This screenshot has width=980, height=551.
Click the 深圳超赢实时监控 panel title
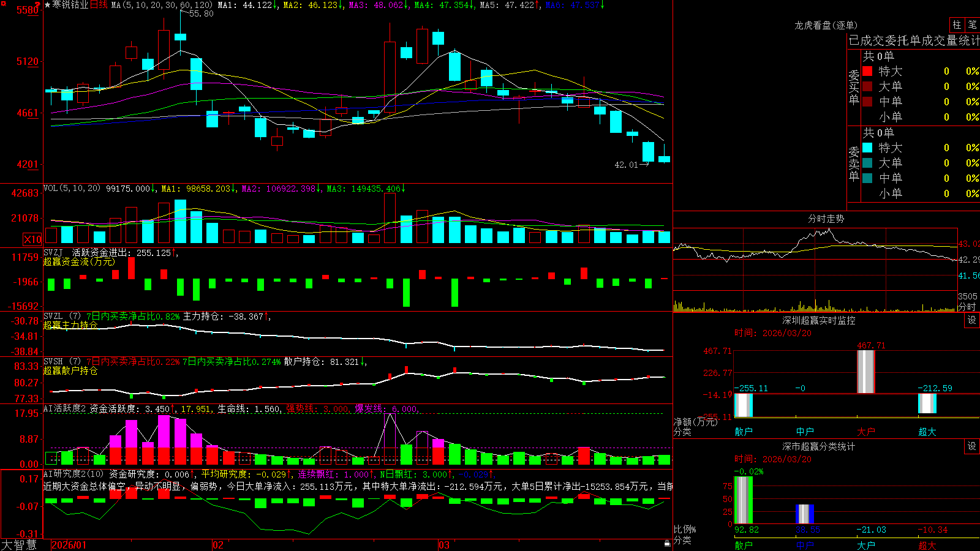(x=819, y=320)
